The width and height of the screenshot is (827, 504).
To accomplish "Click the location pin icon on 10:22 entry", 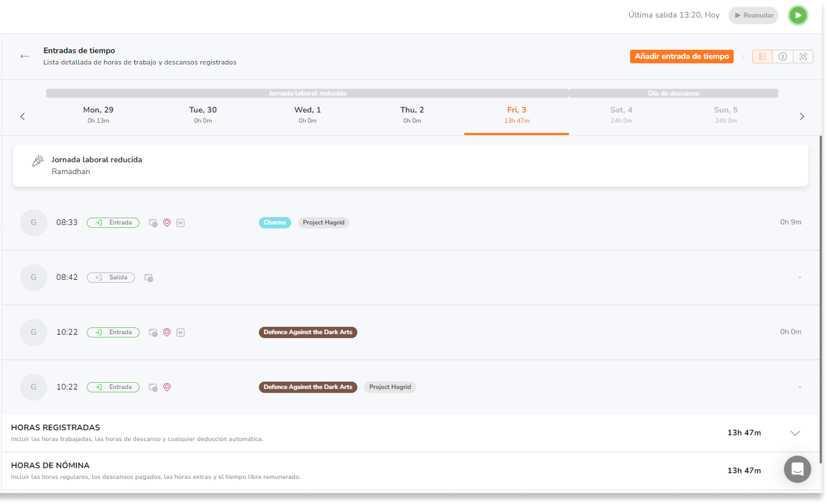I will point(167,332).
